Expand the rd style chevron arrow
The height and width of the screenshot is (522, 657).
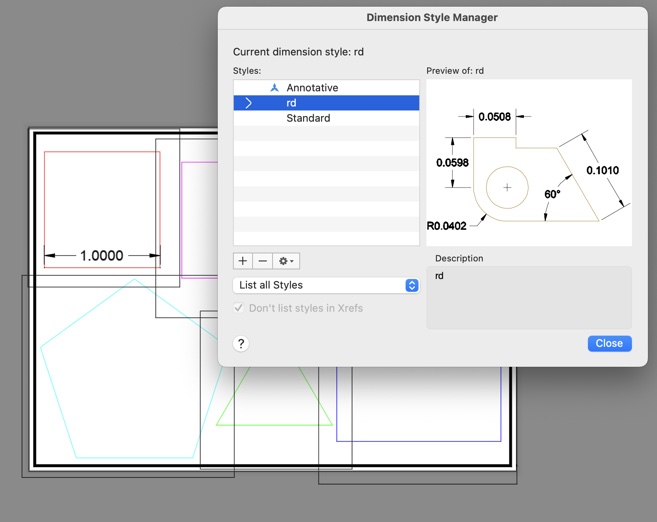click(249, 103)
